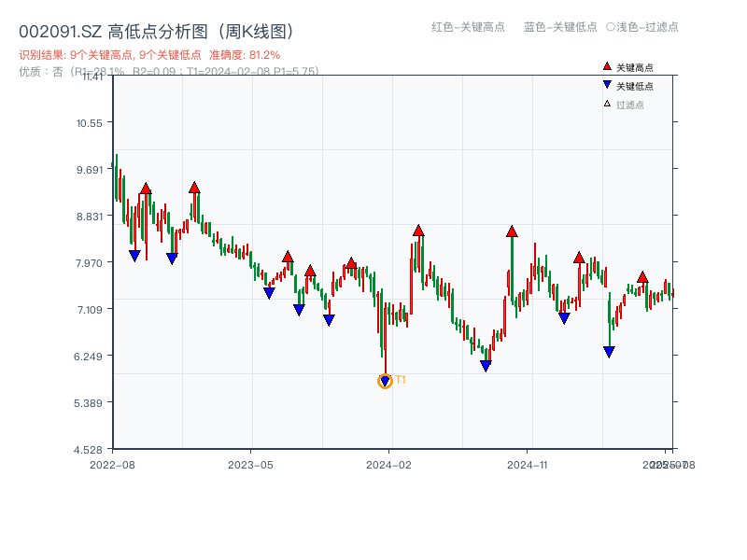Viewport: 747px width, 560px height.
Task: Click the 5.389 y-axis tick label
Action: (x=88, y=403)
